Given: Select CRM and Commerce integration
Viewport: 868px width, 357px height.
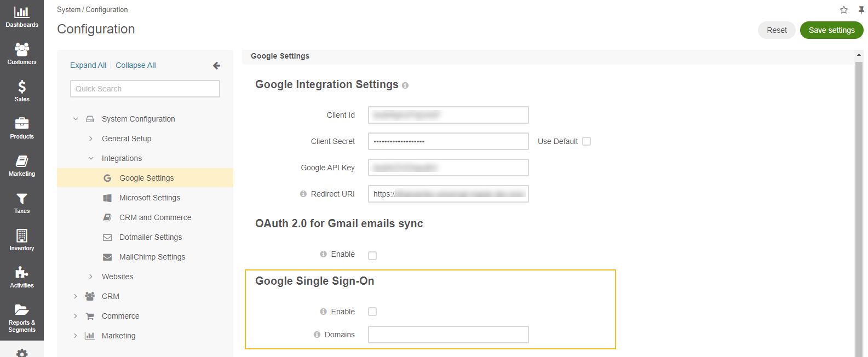Looking at the screenshot, I should pos(156,217).
